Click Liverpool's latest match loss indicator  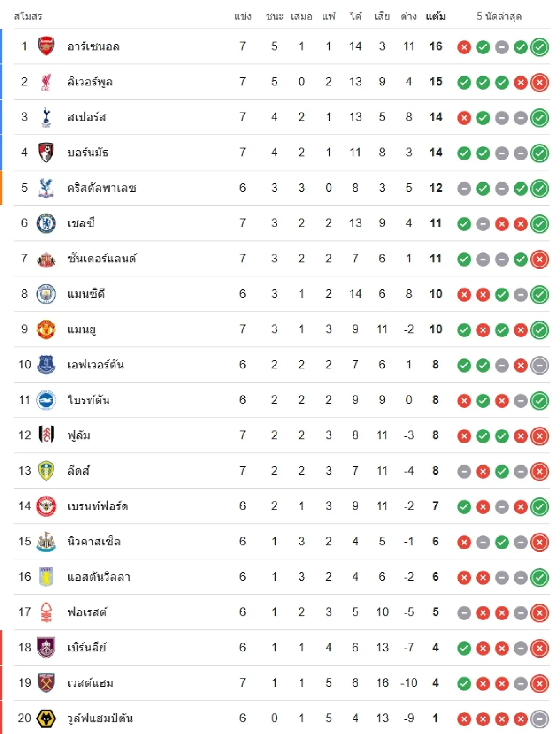point(539,83)
